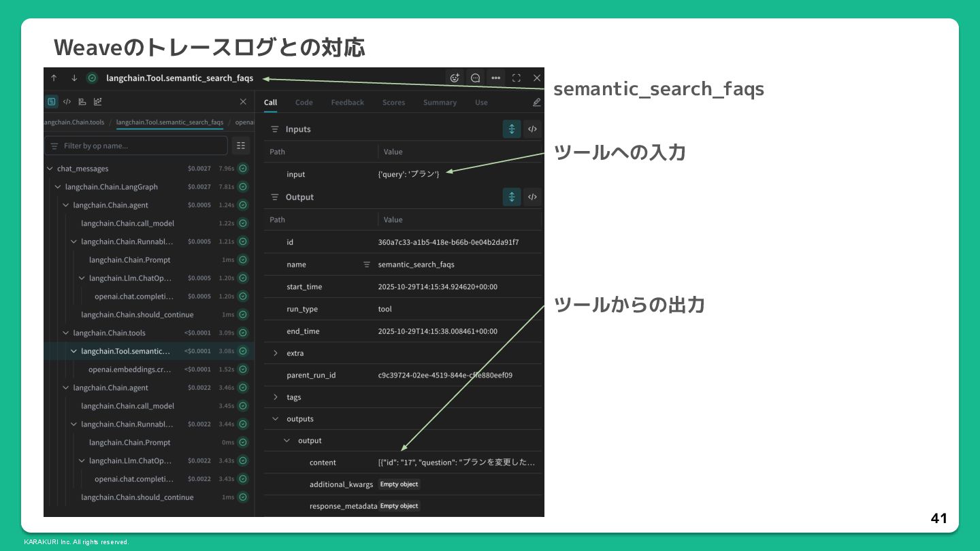Select openai.chat.completi… row taking 3.43s
980x551 pixels.
(x=149, y=479)
